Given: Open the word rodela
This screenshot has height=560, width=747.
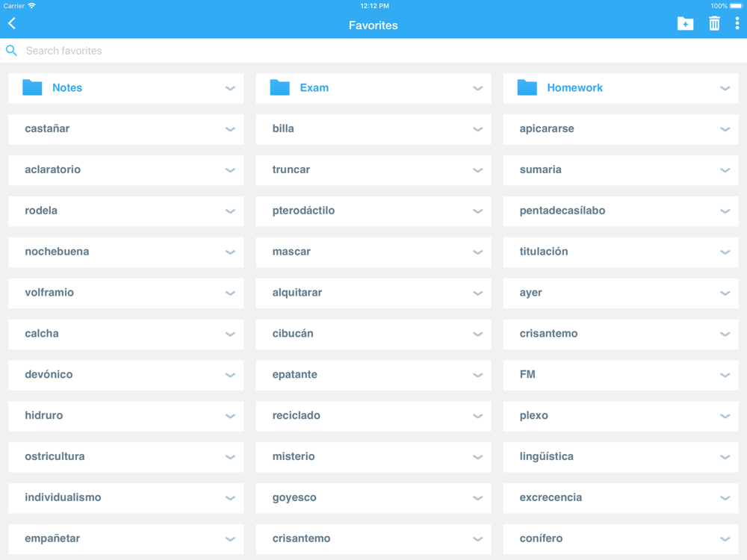Looking at the screenshot, I should [x=41, y=211].
